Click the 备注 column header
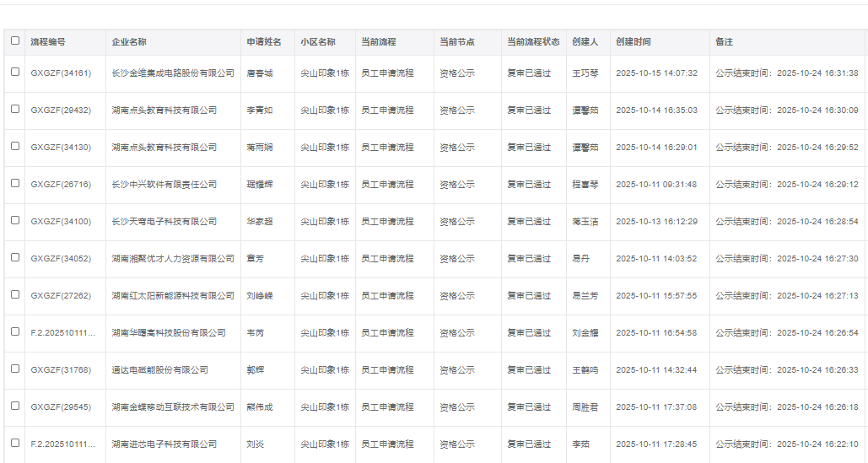868x463 pixels. coord(724,42)
